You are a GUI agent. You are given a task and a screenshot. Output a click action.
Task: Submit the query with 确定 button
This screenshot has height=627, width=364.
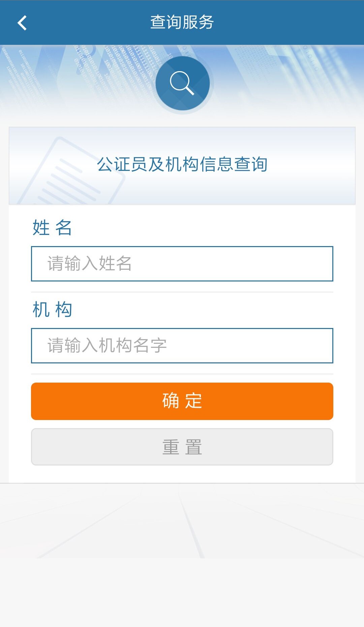[x=182, y=401]
